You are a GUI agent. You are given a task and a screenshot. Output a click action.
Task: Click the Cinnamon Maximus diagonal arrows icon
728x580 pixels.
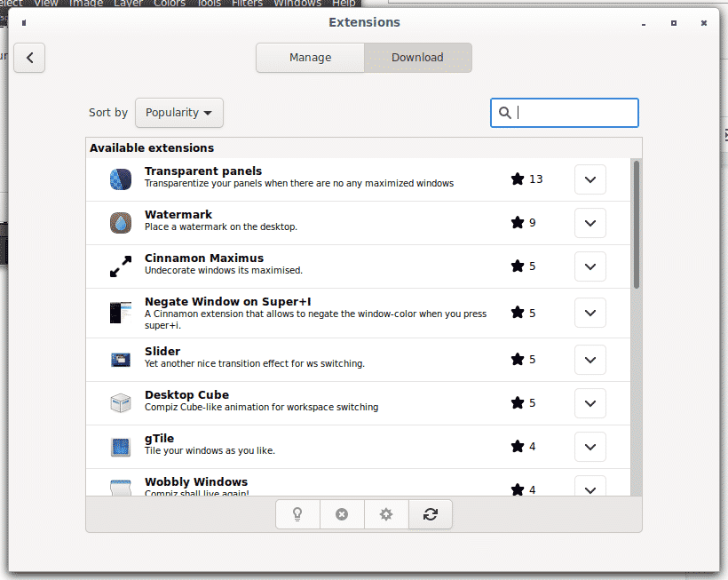[121, 266]
